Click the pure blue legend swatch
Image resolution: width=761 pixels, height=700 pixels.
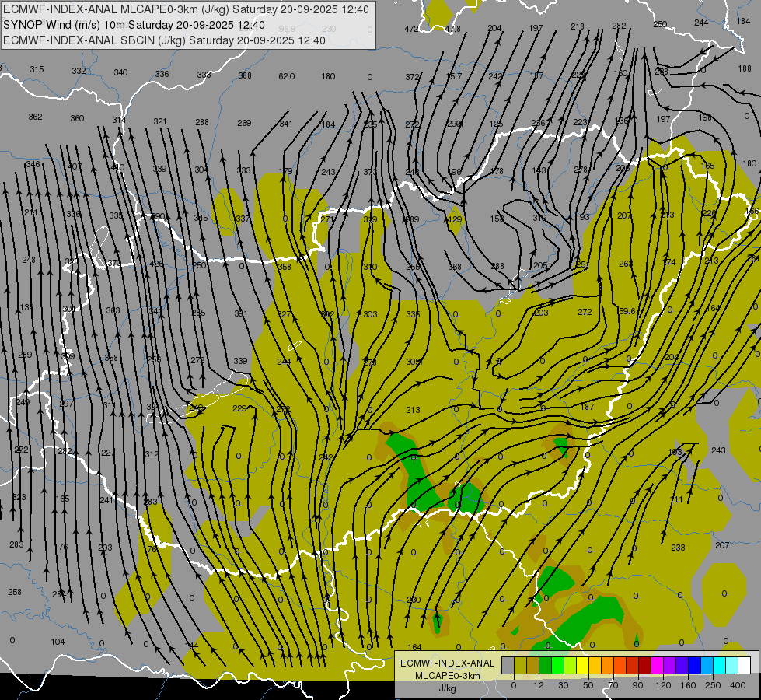(694, 665)
